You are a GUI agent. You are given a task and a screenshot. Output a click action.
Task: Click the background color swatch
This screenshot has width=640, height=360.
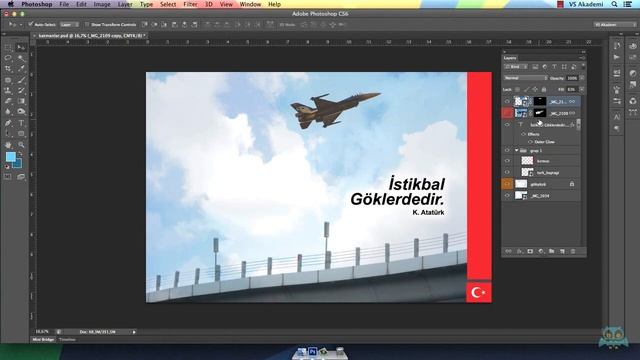coord(18,164)
